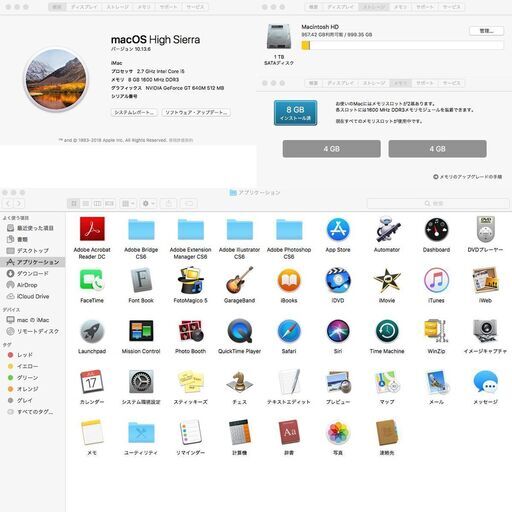Select メモリ tab in the 8 GB memory window
The width and height of the screenshot is (512, 512).
401,83
